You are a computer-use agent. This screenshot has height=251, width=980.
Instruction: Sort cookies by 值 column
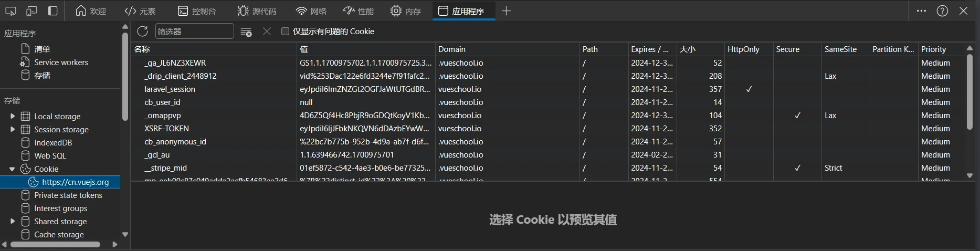(366, 49)
